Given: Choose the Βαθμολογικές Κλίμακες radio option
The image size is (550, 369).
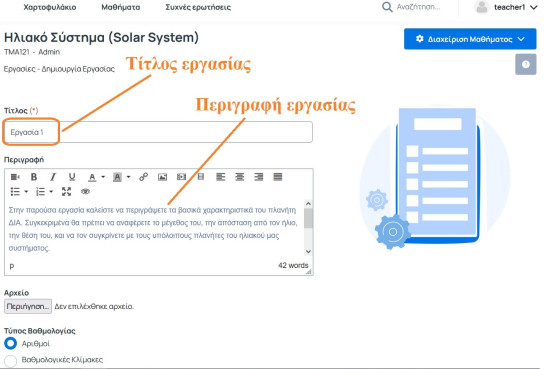Looking at the screenshot, I should click(11, 360).
